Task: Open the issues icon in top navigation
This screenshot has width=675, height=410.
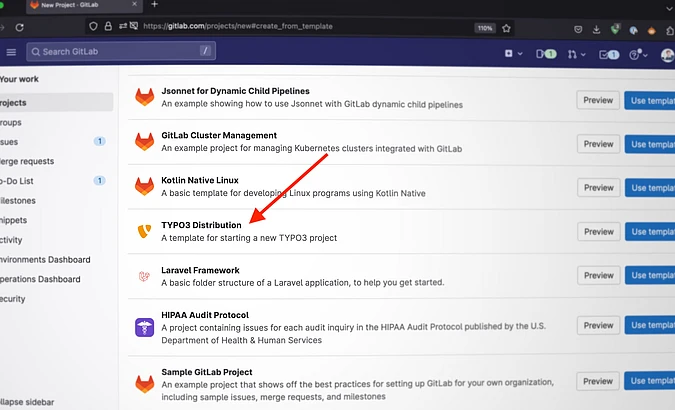Action: 545,53
